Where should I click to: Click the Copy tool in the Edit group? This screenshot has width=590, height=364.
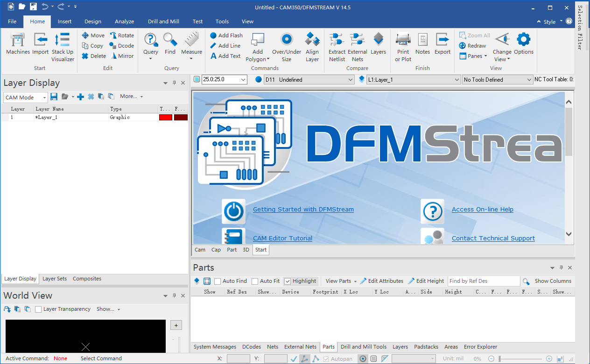coord(92,46)
